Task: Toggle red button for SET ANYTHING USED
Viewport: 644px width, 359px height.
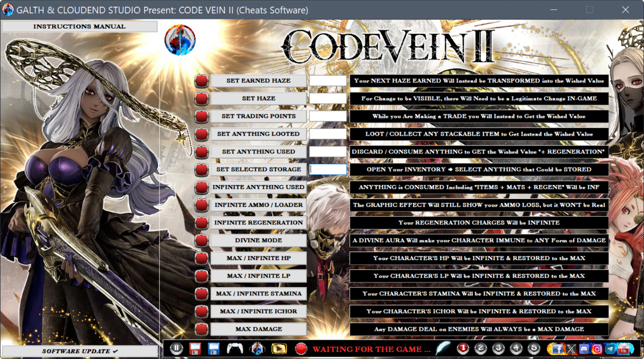Action: click(201, 152)
